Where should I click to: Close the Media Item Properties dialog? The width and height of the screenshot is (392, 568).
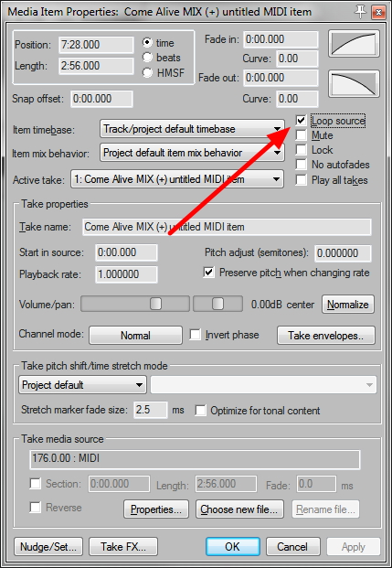(378, 12)
